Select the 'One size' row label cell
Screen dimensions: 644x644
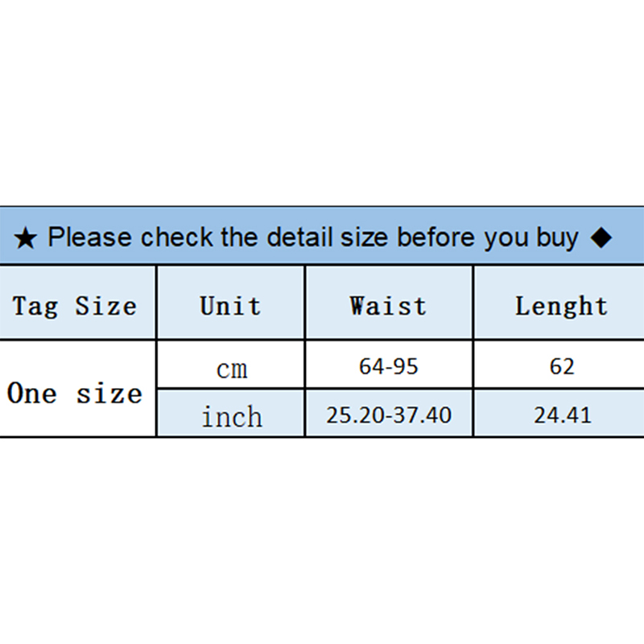tap(75, 394)
